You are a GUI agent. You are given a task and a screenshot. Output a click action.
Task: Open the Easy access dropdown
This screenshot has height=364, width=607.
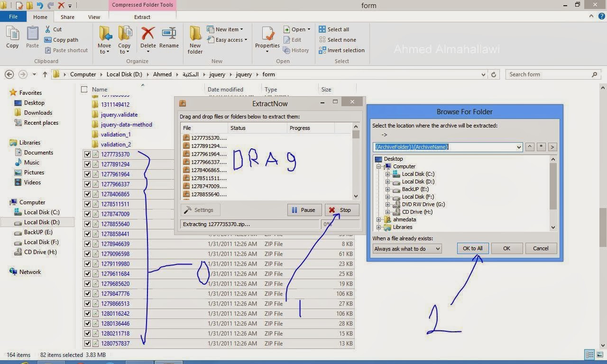(227, 40)
